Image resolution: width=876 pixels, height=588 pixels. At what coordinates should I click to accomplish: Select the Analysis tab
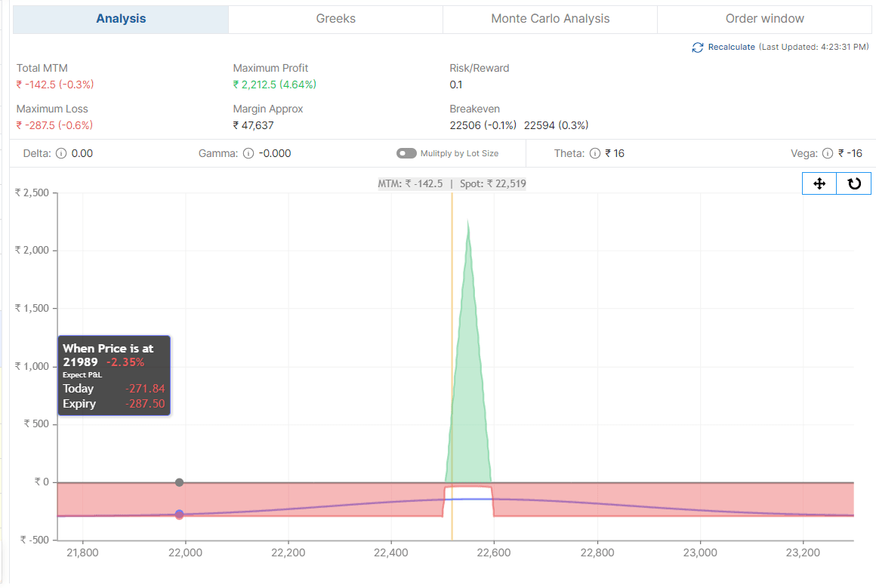(x=121, y=19)
